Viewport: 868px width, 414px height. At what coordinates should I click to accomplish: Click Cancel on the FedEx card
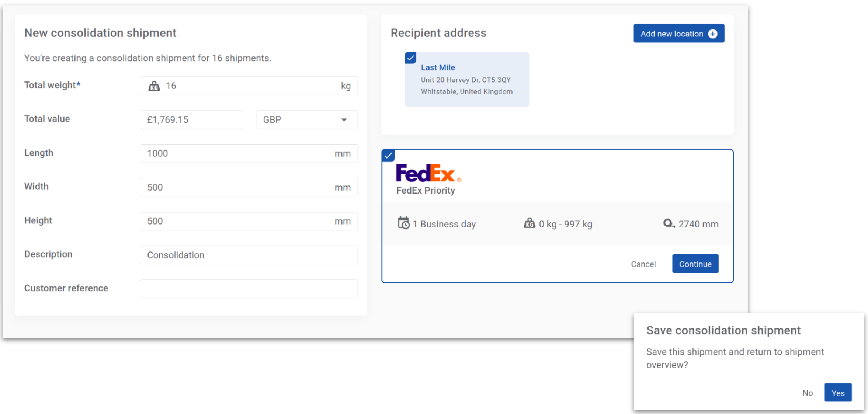643,264
